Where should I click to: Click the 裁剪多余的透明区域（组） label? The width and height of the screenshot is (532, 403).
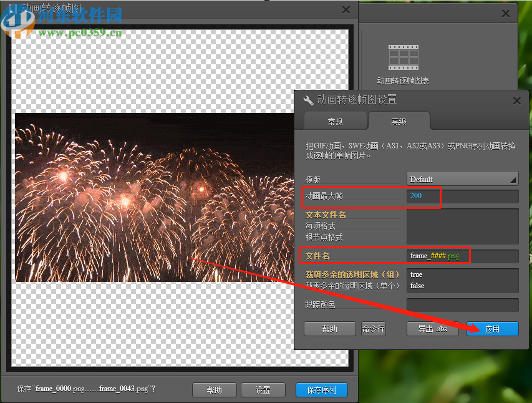point(352,274)
